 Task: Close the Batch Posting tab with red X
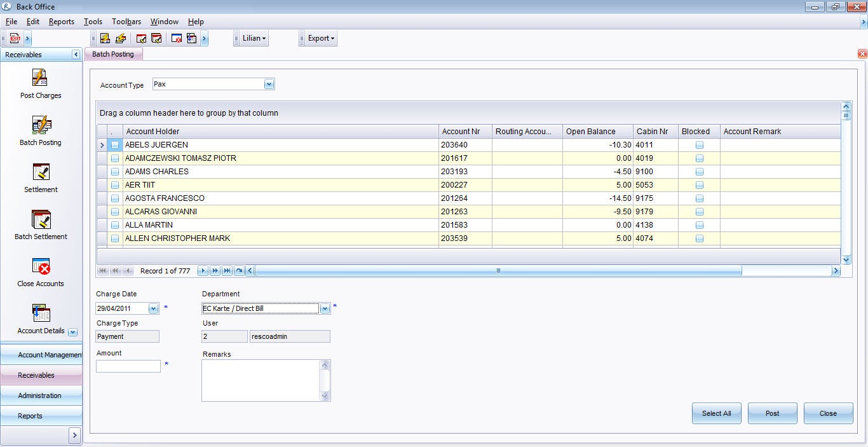[x=862, y=54]
